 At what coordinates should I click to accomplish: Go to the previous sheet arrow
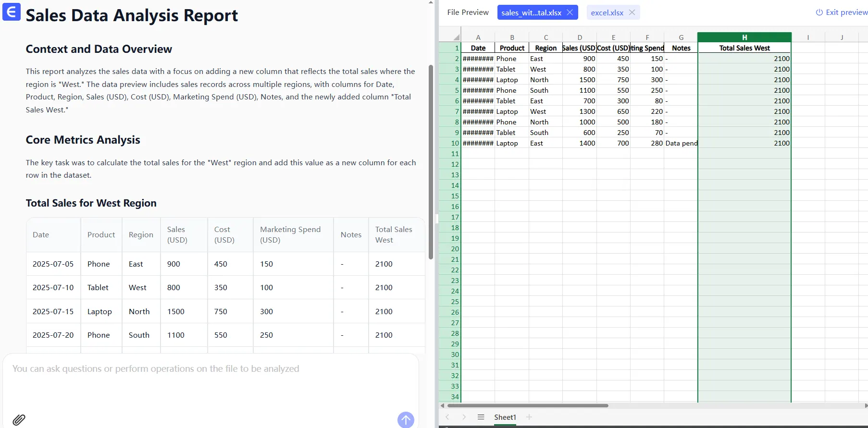447,417
